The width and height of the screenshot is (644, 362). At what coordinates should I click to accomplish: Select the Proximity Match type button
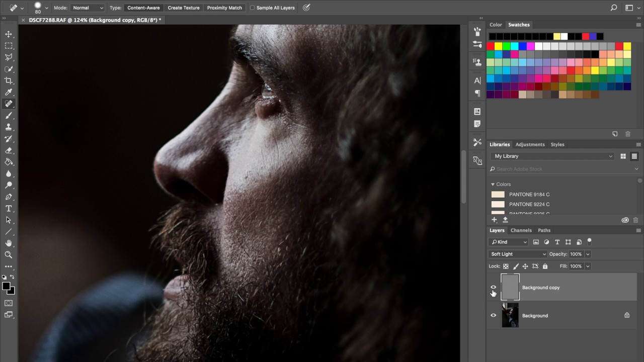pos(224,8)
